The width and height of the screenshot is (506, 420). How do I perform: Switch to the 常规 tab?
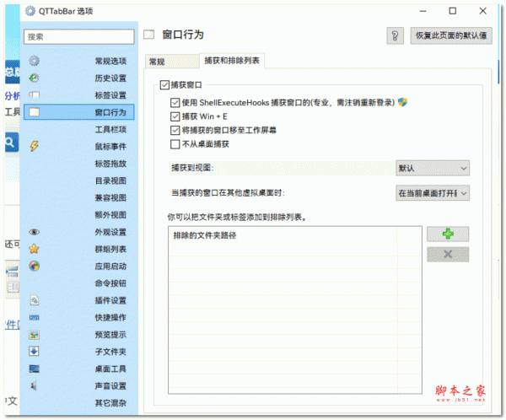pyautogui.click(x=172, y=62)
